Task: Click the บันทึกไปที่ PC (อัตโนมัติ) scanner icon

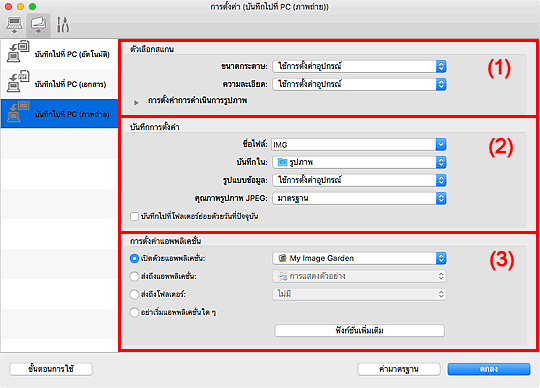Action: (18, 52)
